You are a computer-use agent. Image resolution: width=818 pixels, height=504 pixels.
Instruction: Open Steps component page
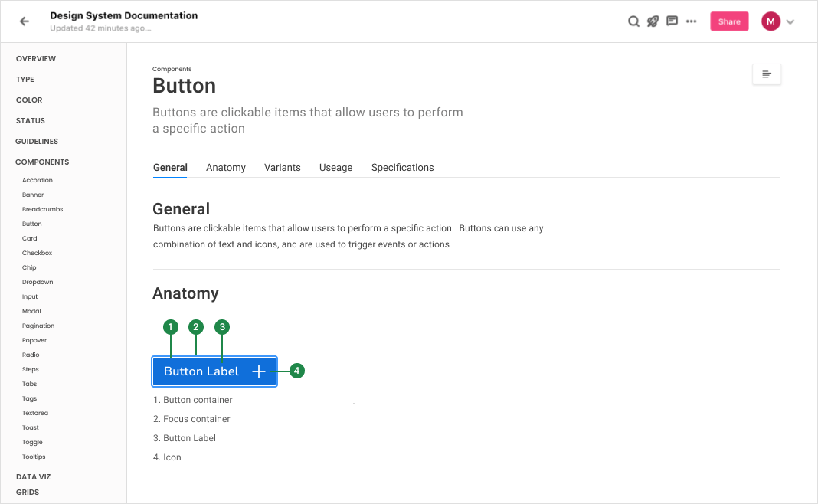tap(31, 369)
